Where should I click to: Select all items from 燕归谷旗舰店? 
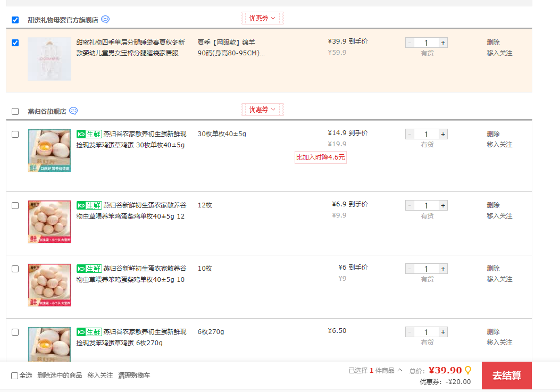click(15, 111)
